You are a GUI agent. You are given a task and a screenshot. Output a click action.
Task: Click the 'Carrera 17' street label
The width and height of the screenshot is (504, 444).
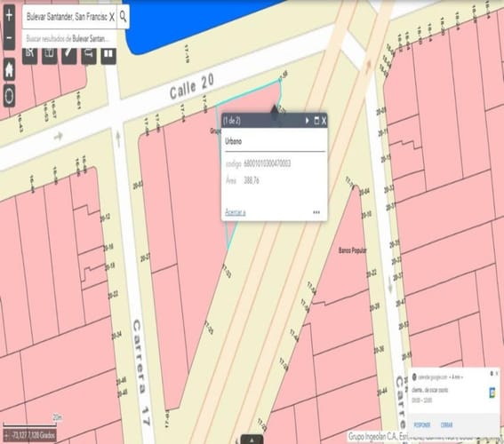(x=141, y=372)
